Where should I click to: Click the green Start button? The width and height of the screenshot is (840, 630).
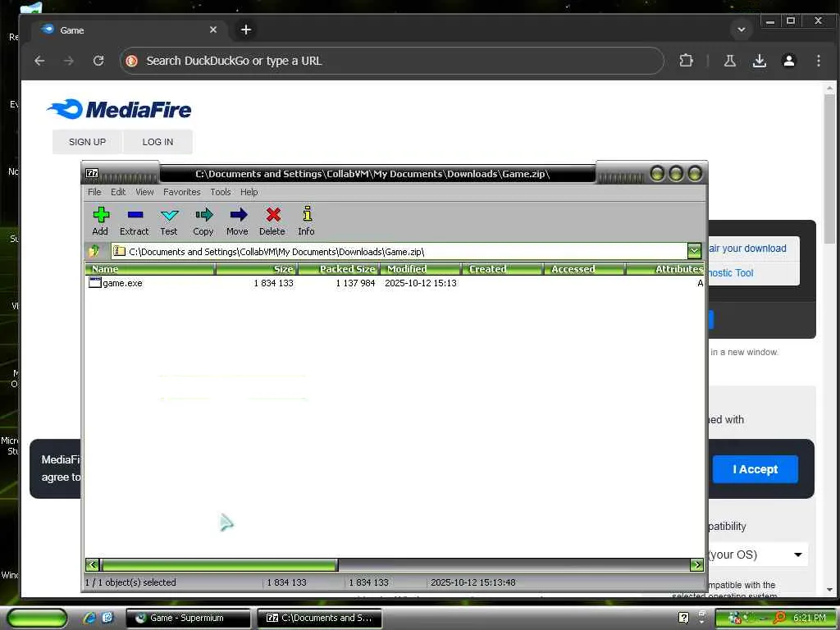click(36, 618)
